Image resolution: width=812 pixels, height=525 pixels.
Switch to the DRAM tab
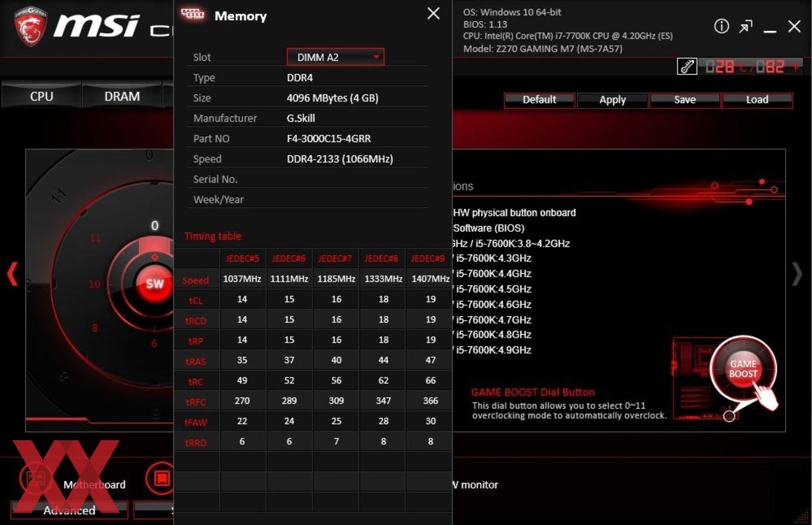coord(122,96)
